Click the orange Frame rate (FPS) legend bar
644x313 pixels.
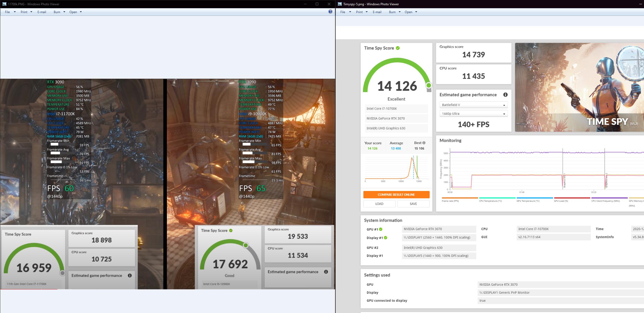[x=460, y=198]
